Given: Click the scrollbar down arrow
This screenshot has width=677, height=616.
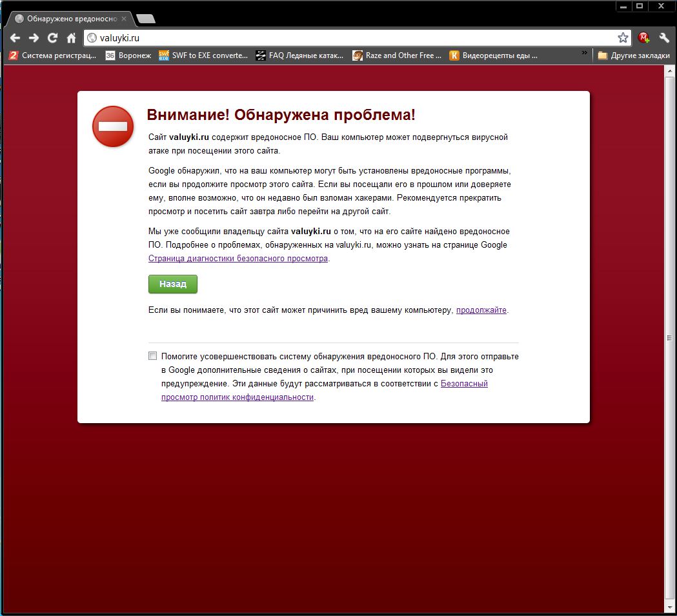Looking at the screenshot, I should [x=670, y=608].
